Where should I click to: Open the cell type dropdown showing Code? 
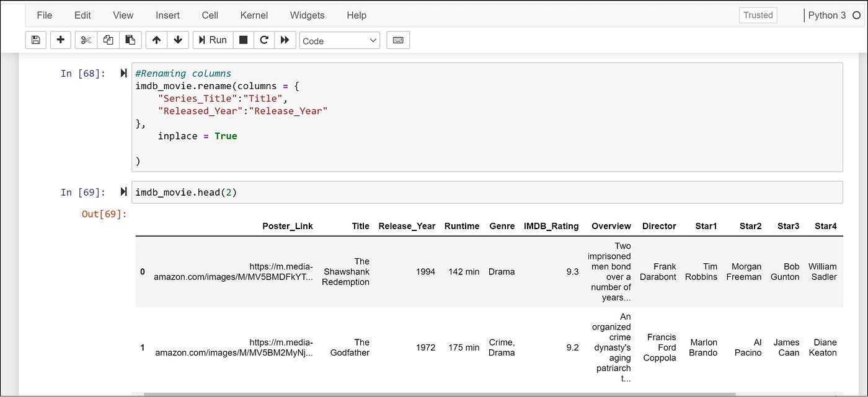(339, 40)
